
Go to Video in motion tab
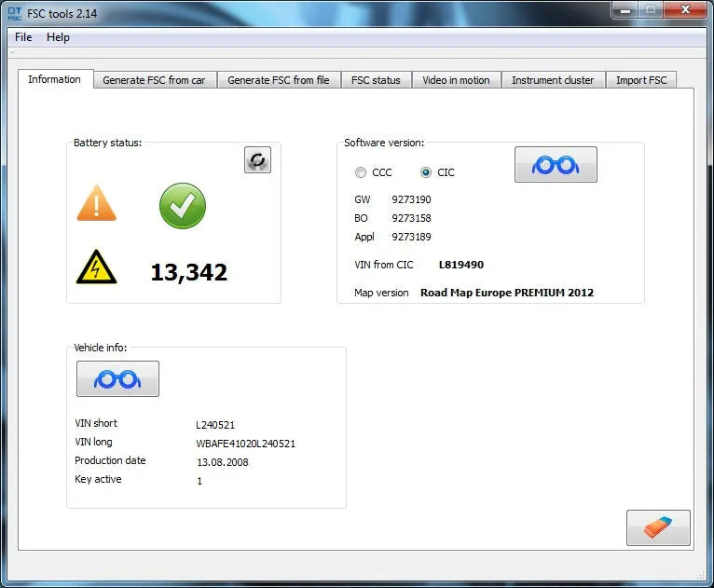[456, 80]
